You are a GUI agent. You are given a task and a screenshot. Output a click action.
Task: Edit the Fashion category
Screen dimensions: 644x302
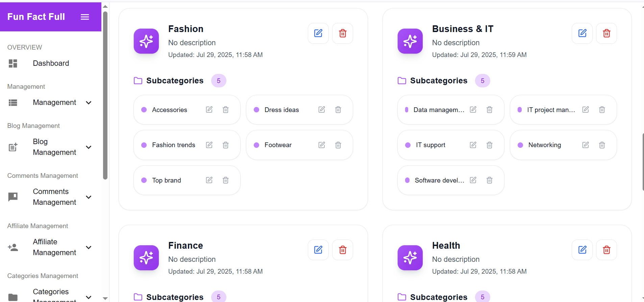(x=318, y=33)
